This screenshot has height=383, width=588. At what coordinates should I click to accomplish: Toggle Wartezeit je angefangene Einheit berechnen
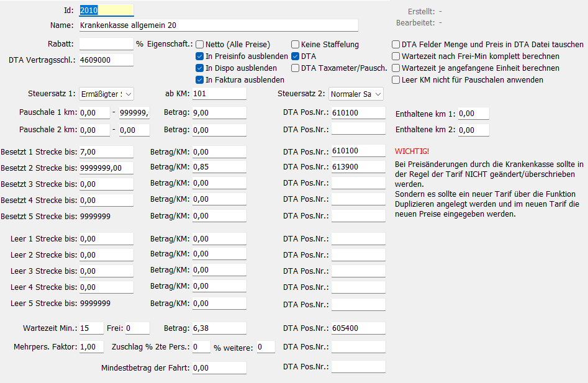click(x=396, y=68)
